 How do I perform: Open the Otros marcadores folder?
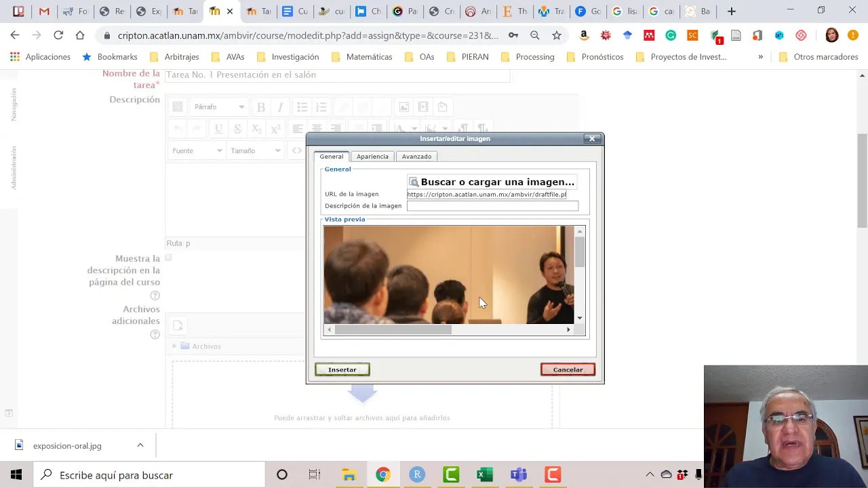point(818,57)
